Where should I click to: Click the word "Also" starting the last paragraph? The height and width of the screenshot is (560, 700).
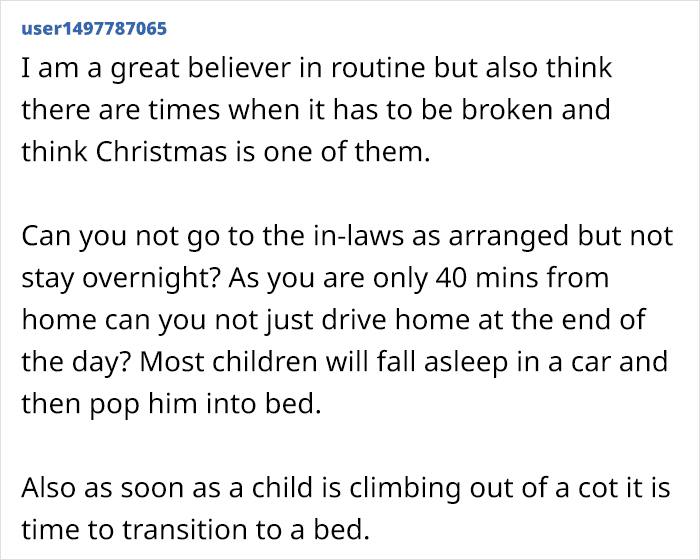click(48, 489)
